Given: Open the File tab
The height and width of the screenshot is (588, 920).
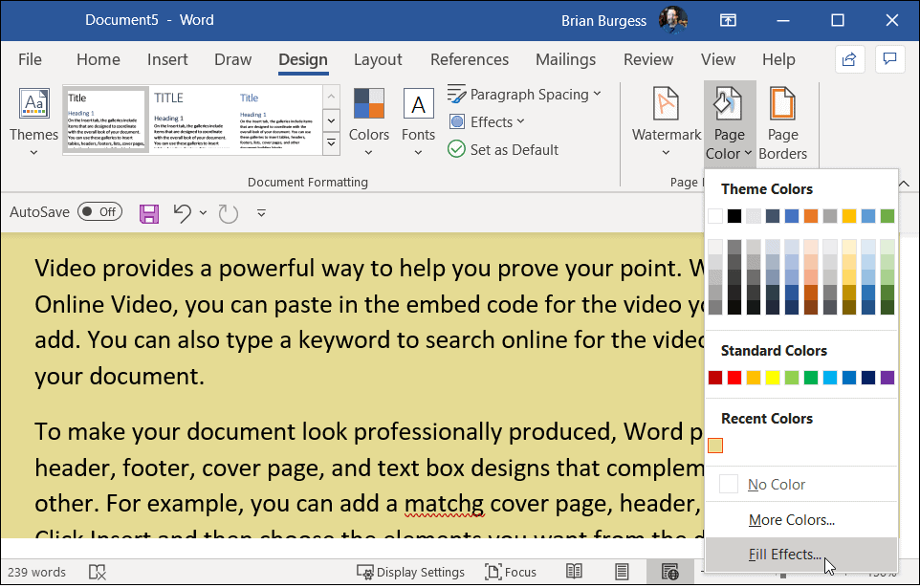Looking at the screenshot, I should click(30, 59).
